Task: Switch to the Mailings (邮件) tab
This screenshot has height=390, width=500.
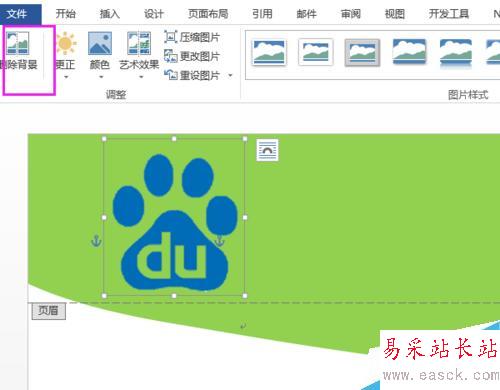Action: [306, 14]
